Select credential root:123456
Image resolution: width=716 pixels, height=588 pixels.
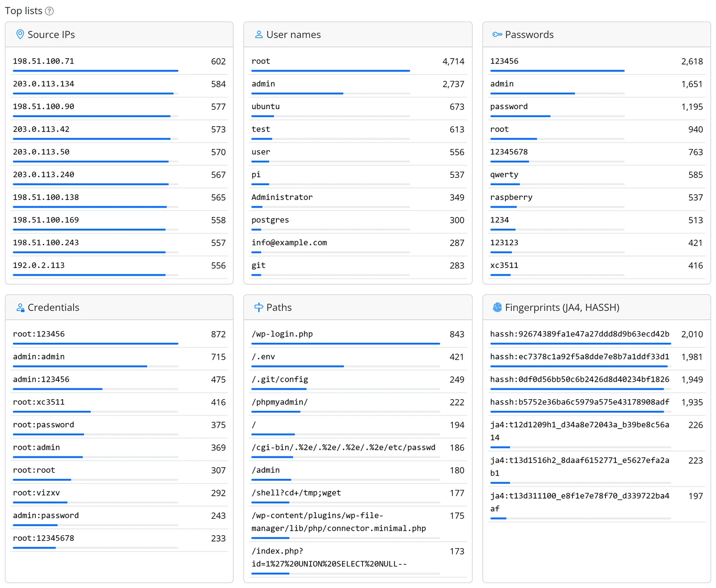(39, 334)
